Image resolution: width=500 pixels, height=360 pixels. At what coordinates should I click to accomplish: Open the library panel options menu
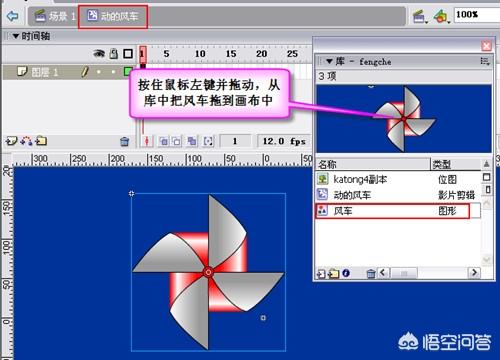tap(485, 61)
